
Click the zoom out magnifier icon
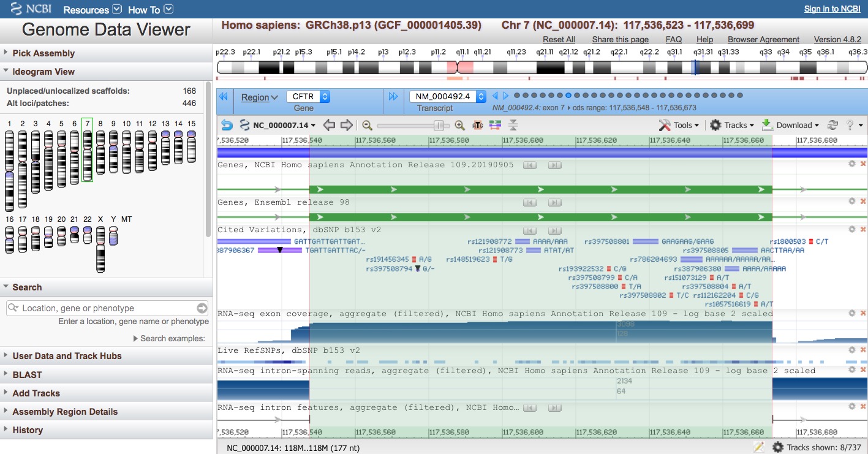367,125
